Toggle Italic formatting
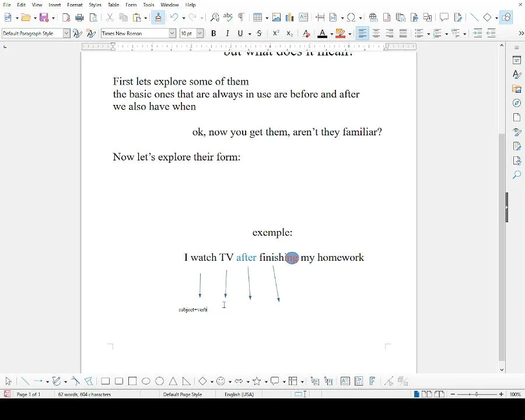Screen dimensions: 525x420 228,33
